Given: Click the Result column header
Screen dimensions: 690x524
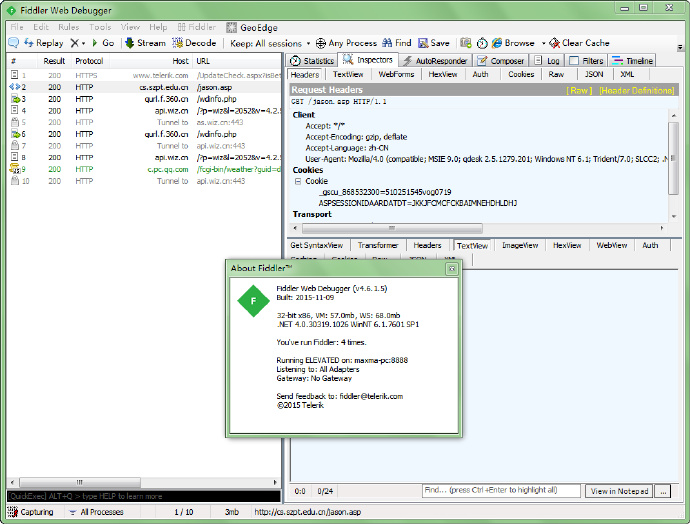Looking at the screenshot, I should point(54,61).
